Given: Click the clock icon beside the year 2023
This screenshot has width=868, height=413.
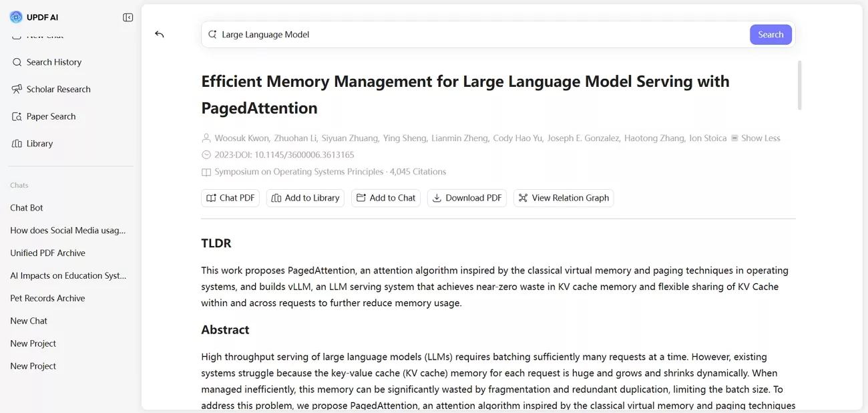Looking at the screenshot, I should point(206,155).
